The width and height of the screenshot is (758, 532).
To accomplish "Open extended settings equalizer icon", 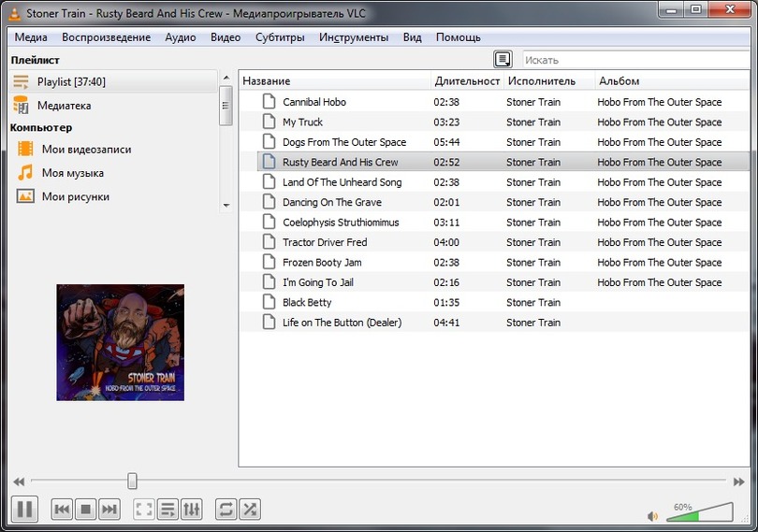I will click(x=192, y=509).
